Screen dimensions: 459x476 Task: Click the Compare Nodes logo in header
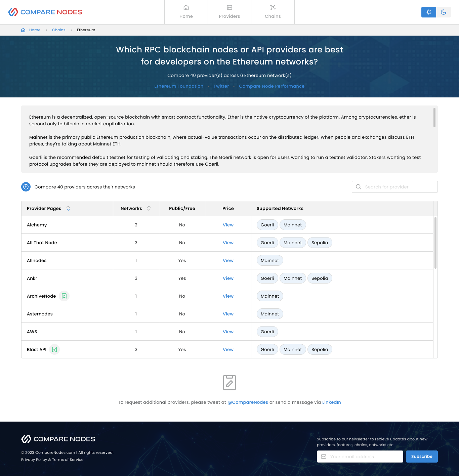pyautogui.click(x=45, y=12)
